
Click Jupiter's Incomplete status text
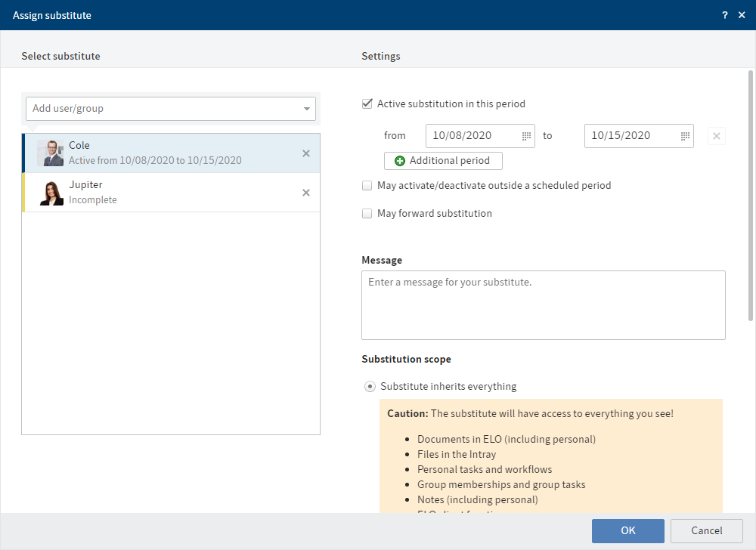[x=93, y=200]
